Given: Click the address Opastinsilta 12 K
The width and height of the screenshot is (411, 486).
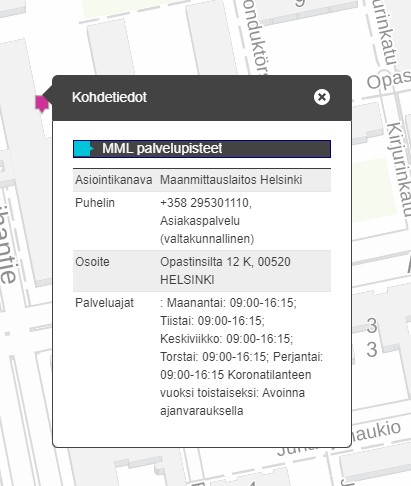Looking at the screenshot, I should coord(206,262).
